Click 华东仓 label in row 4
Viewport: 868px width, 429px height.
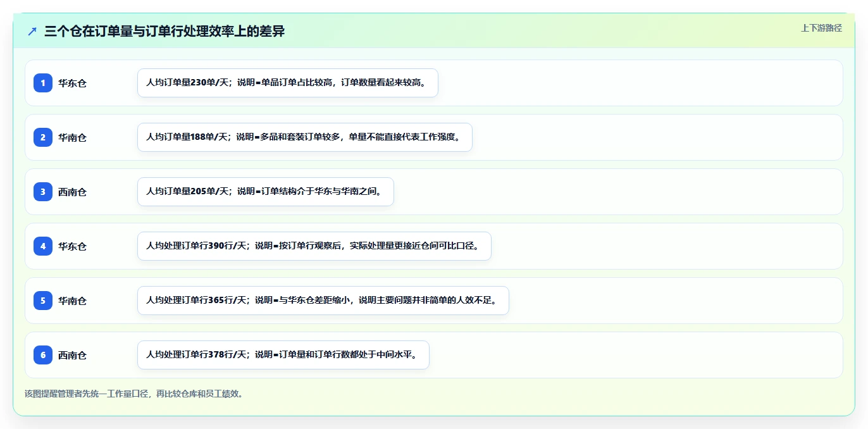coord(72,246)
